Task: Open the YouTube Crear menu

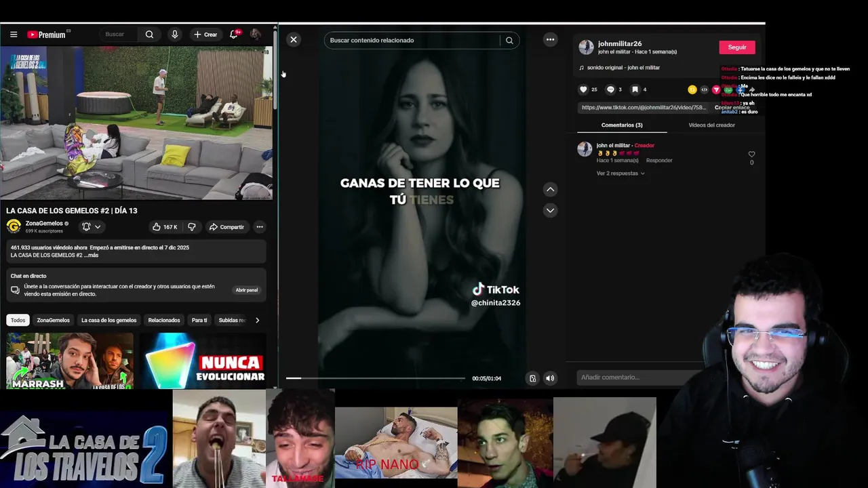Action: click(205, 35)
